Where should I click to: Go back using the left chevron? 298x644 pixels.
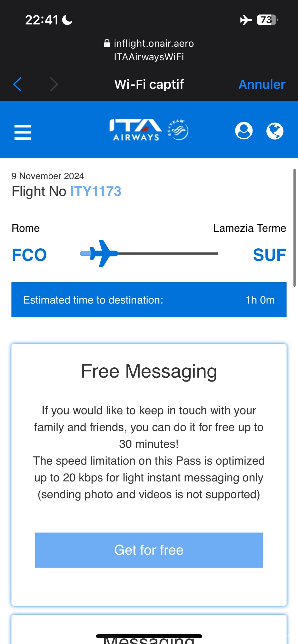[x=17, y=84]
